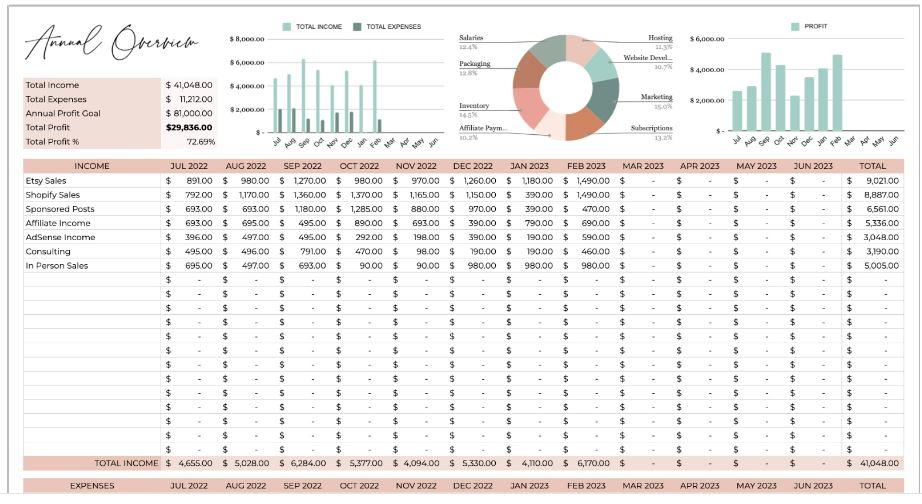The image size is (922, 504).
Task: Click Affiliate Income total cell 5,336.00
Action: [873, 223]
